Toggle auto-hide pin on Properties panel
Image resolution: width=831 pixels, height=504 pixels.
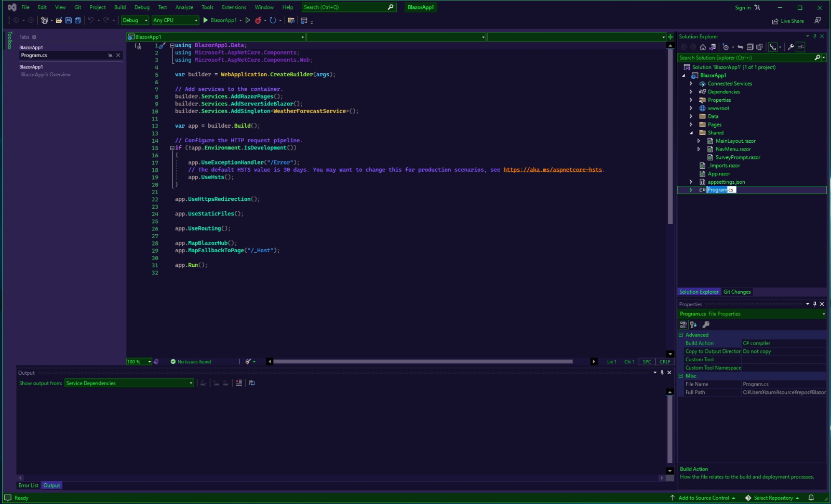[815, 304]
